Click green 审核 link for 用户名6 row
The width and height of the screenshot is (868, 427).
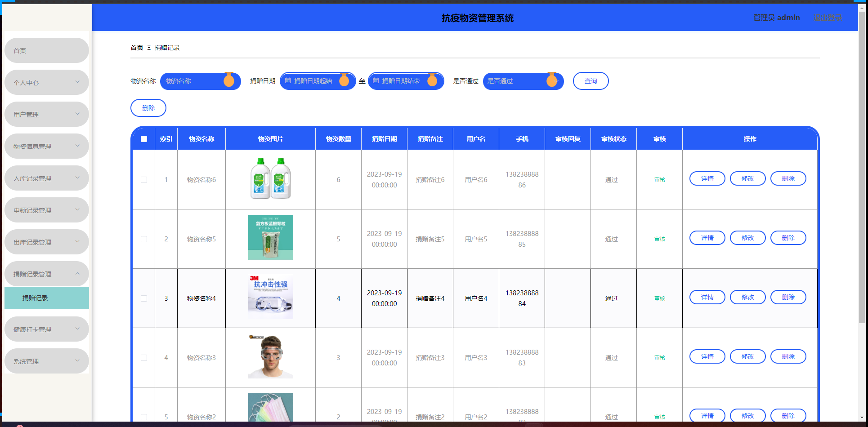pos(659,180)
